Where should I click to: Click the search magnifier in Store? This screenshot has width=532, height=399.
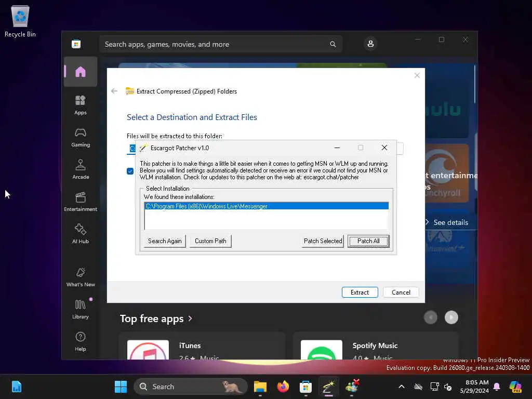click(x=333, y=44)
